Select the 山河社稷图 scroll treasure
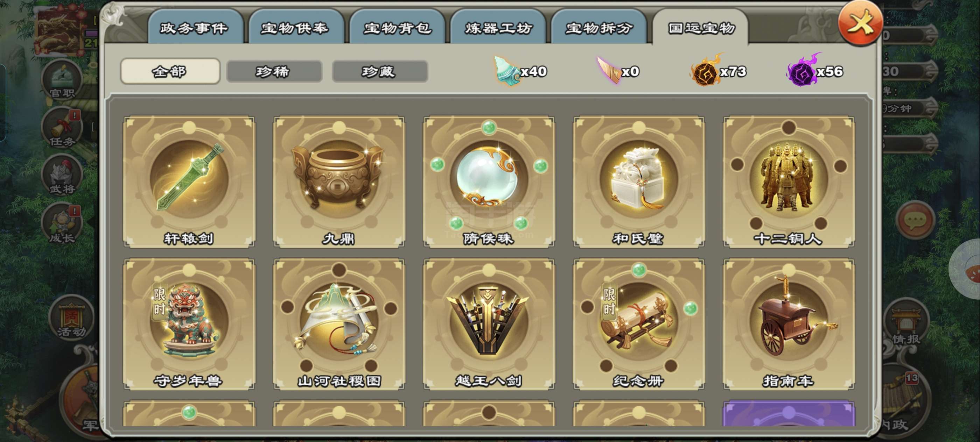Image resolution: width=980 pixels, height=442 pixels. point(338,324)
